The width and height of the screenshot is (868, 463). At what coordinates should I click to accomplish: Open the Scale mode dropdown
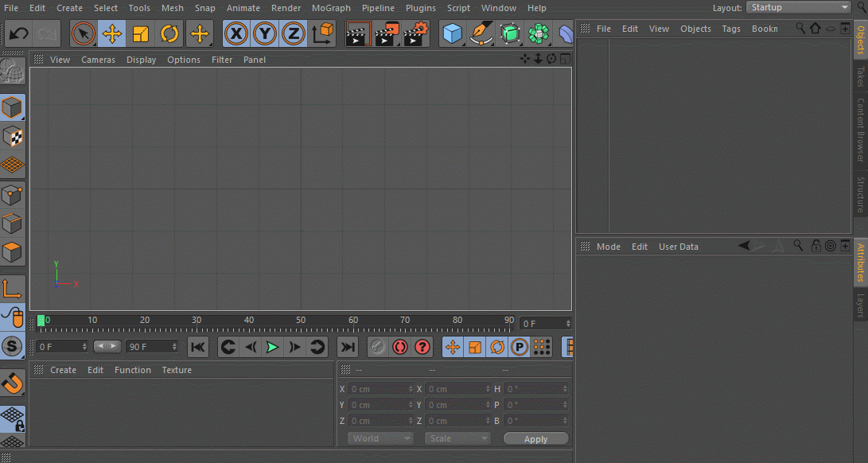[x=457, y=438]
